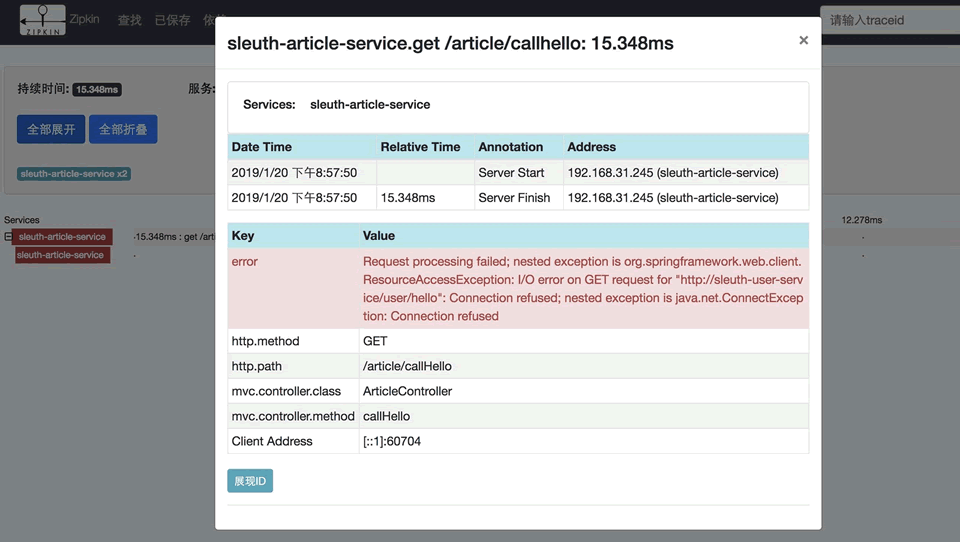
Task: Click the [::1]:60704 value
Action: [392, 442]
